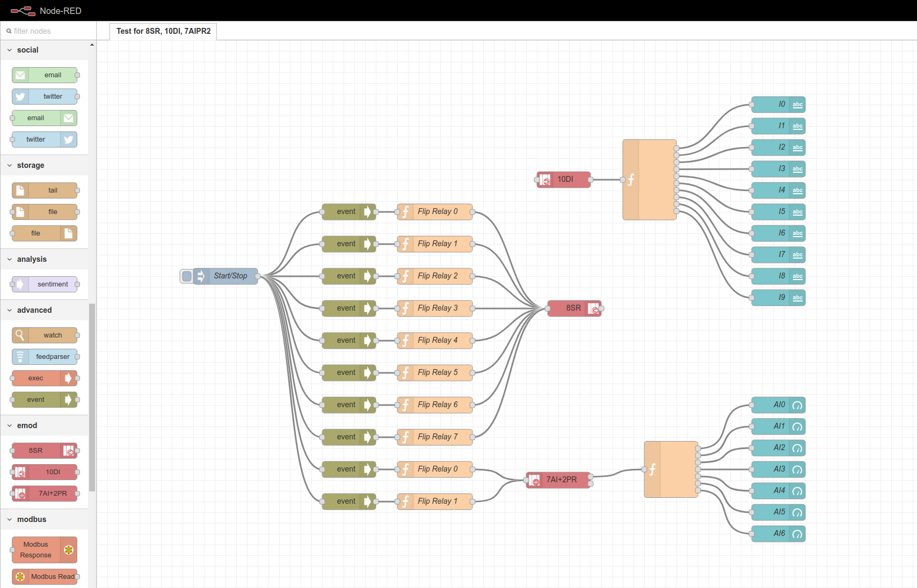
Task: Select the 10DI node in emod palette
Action: (x=45, y=472)
